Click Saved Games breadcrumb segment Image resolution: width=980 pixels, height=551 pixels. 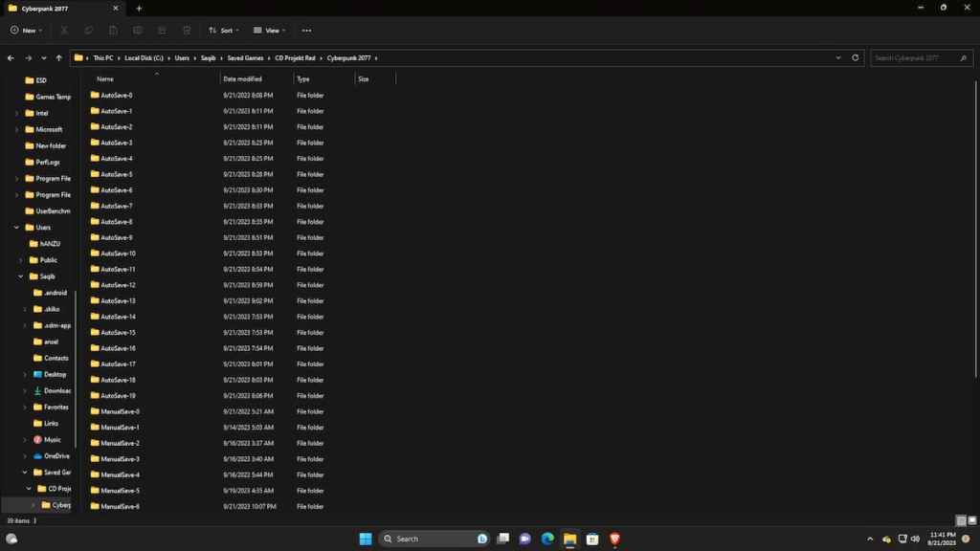coord(245,57)
